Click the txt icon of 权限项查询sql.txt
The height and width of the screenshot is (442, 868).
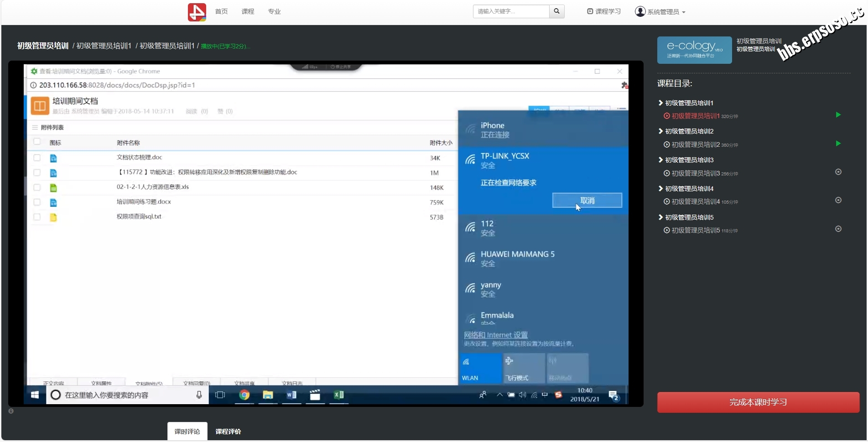pos(53,217)
